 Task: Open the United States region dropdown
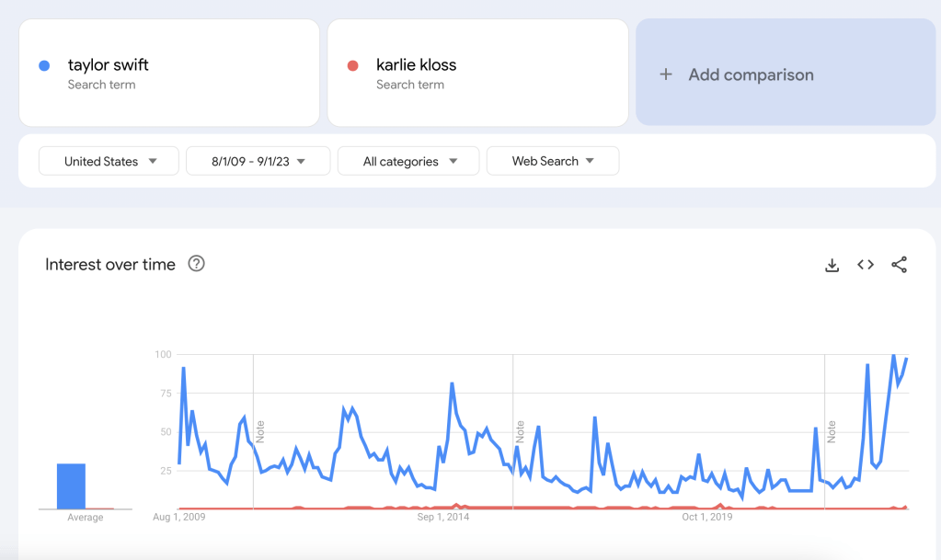[x=109, y=161]
